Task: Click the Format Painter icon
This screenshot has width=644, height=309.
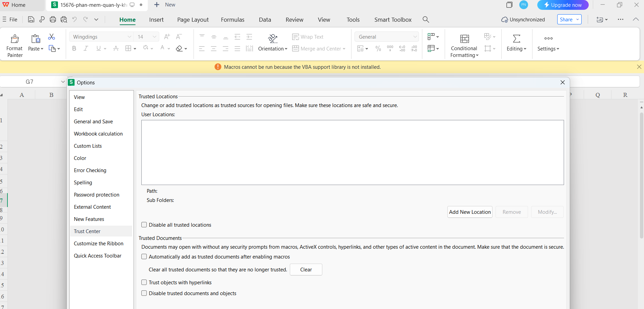Action: click(x=15, y=39)
